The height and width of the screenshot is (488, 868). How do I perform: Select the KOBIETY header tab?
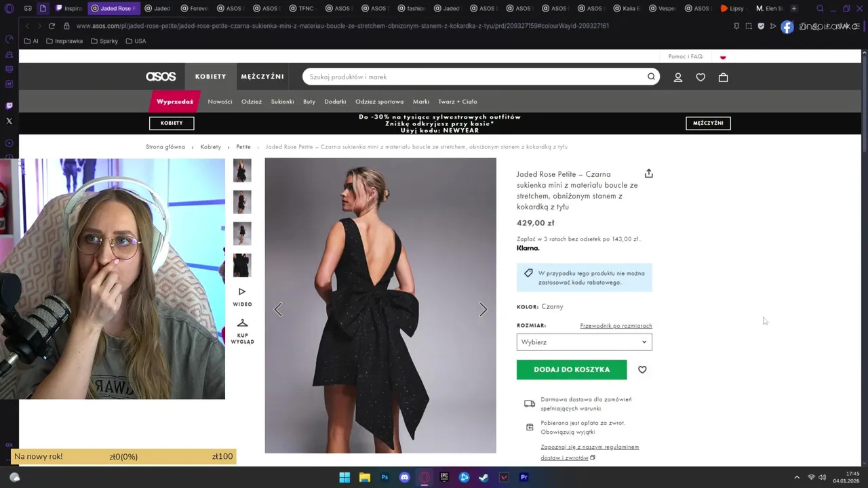coord(211,77)
